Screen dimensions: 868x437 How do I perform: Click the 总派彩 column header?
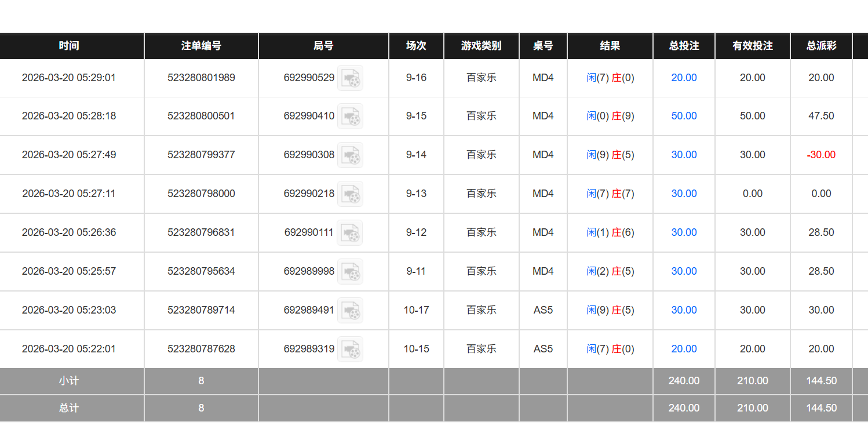821,46
